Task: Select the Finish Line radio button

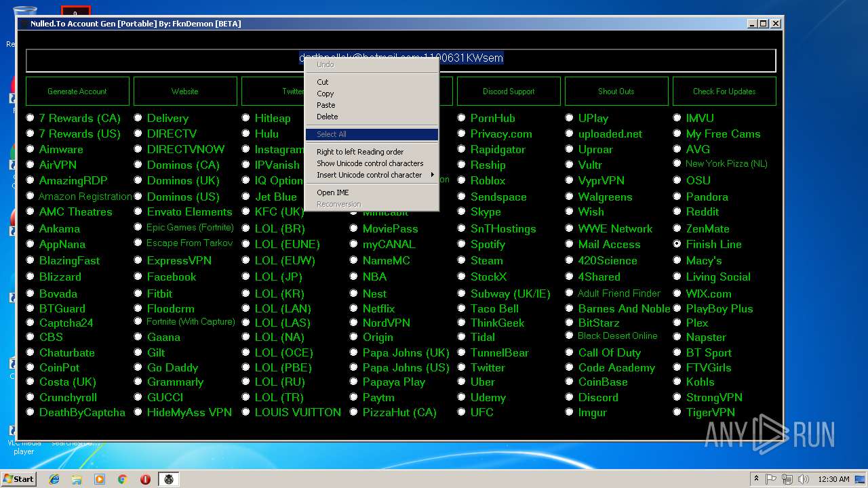Action: [677, 244]
